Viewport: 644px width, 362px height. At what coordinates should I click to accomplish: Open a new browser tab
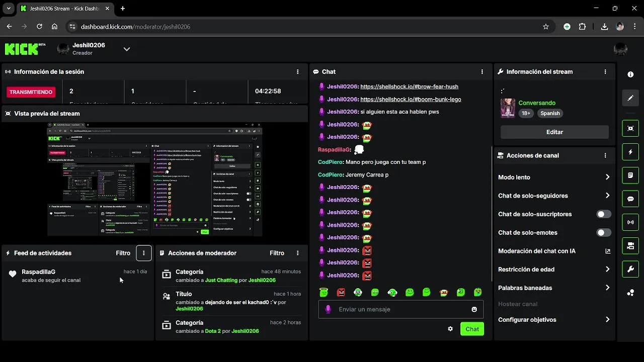point(123,9)
